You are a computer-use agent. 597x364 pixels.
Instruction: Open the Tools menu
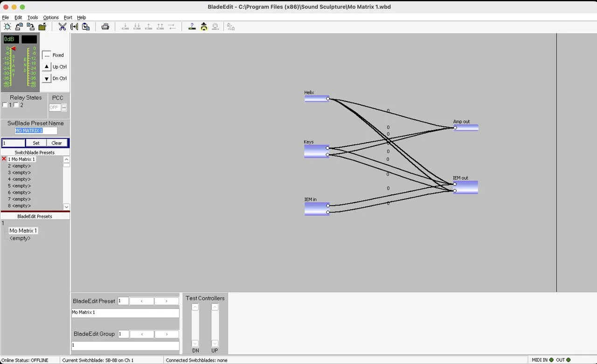tap(33, 17)
